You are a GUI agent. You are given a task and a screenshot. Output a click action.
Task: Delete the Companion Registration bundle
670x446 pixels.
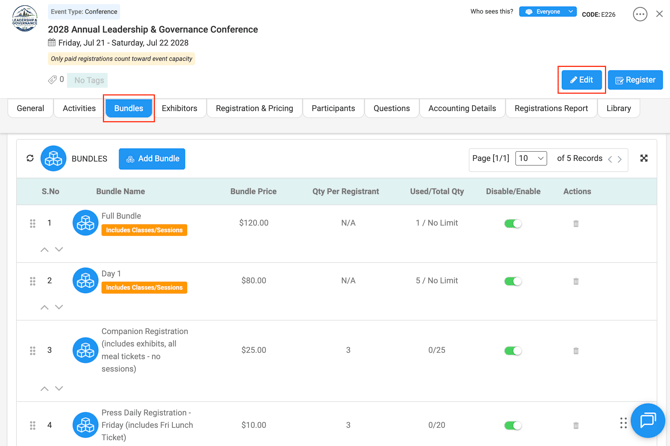[x=576, y=351]
